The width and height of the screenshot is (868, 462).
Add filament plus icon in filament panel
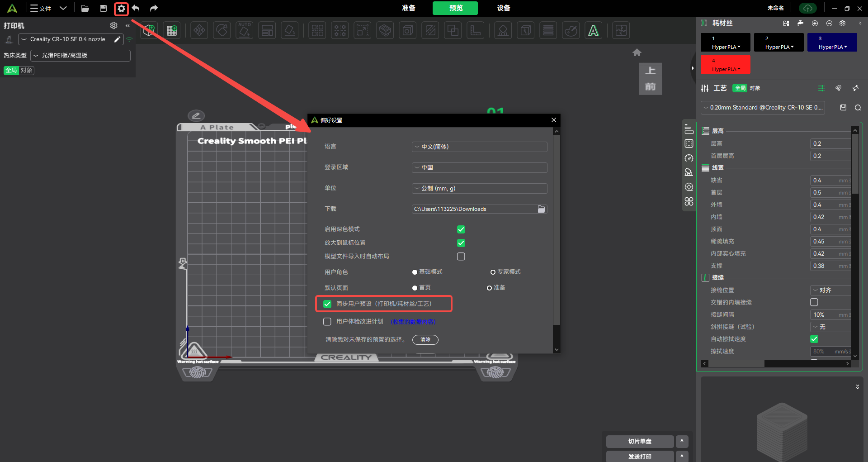coord(815,23)
